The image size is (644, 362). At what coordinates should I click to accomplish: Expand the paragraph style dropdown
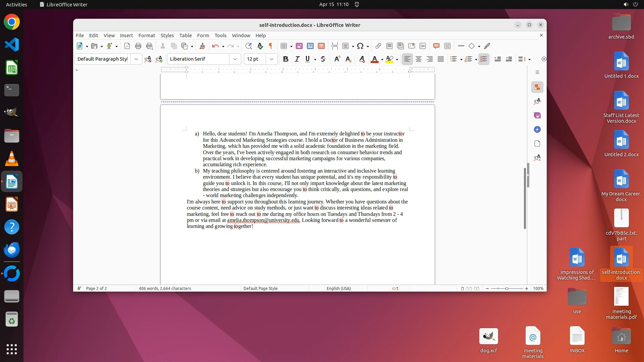tap(136, 59)
